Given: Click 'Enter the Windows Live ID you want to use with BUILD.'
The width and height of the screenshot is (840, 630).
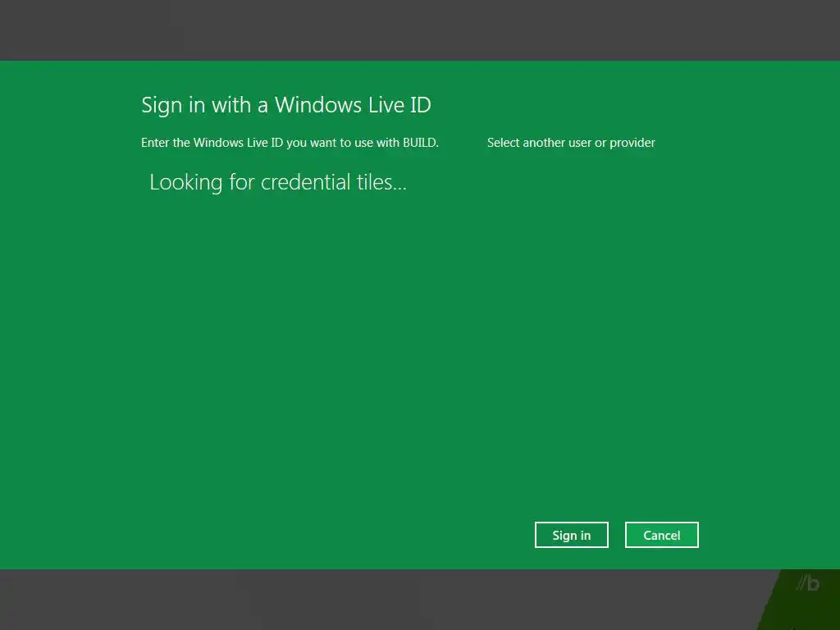Looking at the screenshot, I should tap(290, 143).
